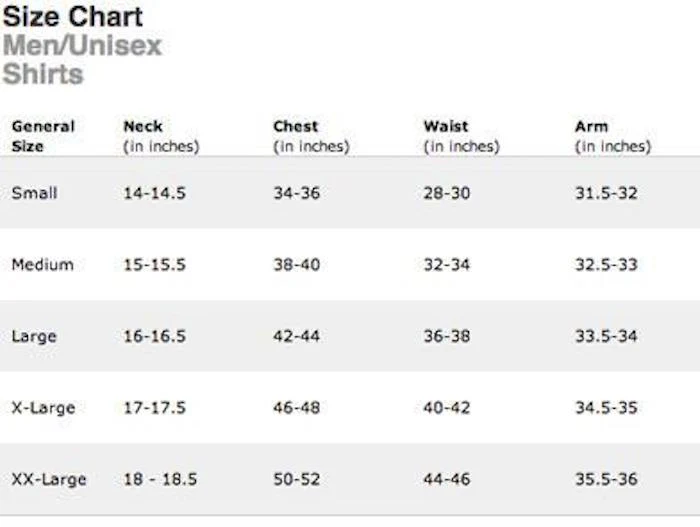Select the X-Large arm value 34.5-35
The width and height of the screenshot is (700, 527).
click(606, 408)
